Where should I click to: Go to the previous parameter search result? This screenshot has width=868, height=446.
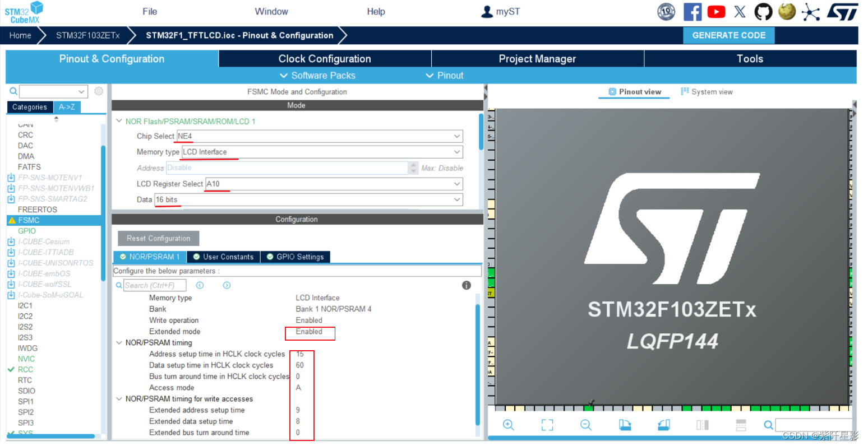[x=200, y=285]
